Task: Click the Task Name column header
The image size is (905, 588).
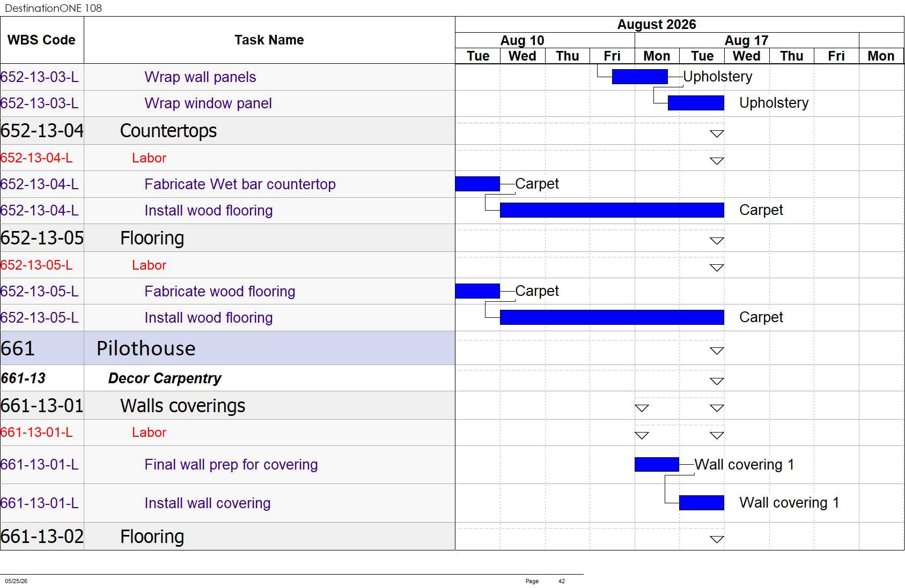Action: pyautogui.click(x=269, y=40)
